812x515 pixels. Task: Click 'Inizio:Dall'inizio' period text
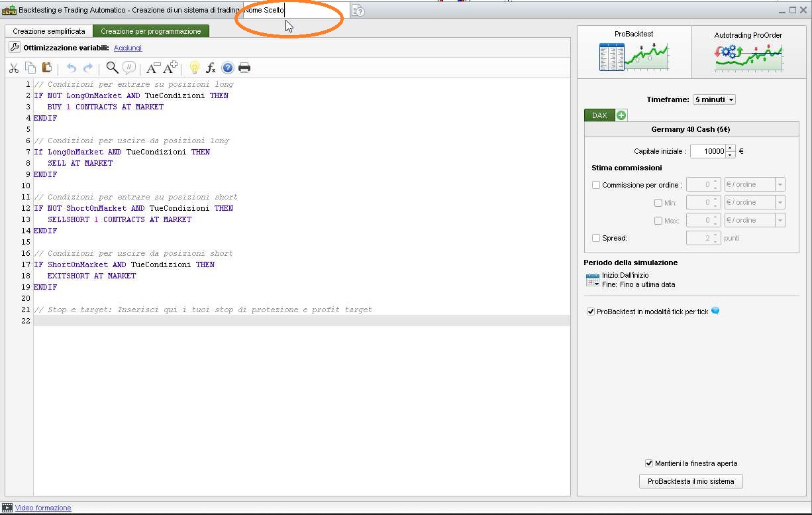tap(625, 275)
